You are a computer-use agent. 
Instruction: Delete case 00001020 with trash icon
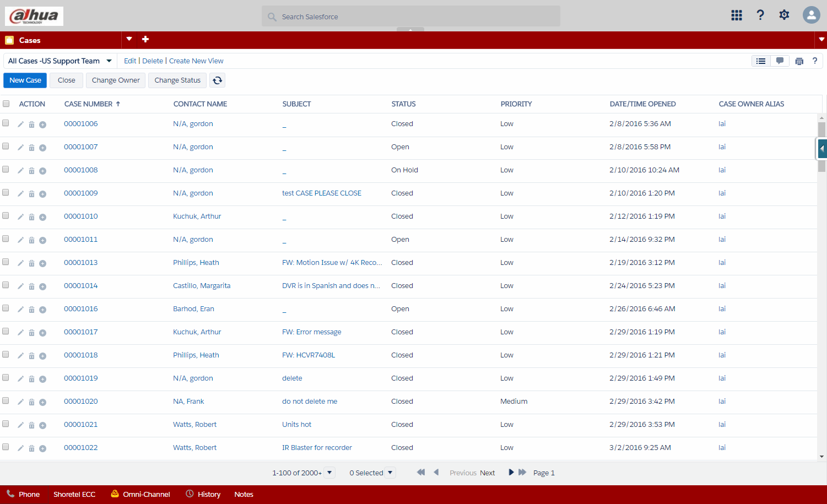(x=31, y=402)
